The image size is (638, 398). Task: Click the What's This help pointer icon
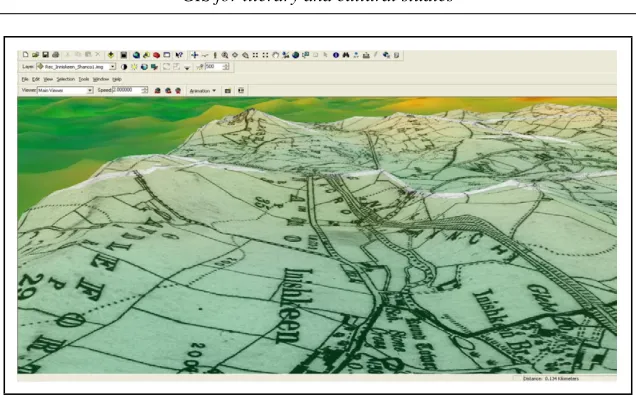[x=179, y=55]
